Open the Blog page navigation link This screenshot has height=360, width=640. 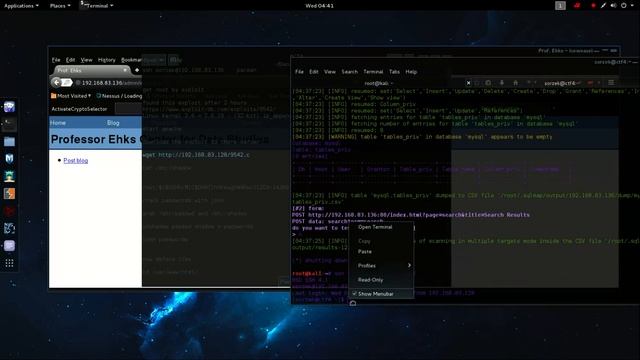pos(113,123)
